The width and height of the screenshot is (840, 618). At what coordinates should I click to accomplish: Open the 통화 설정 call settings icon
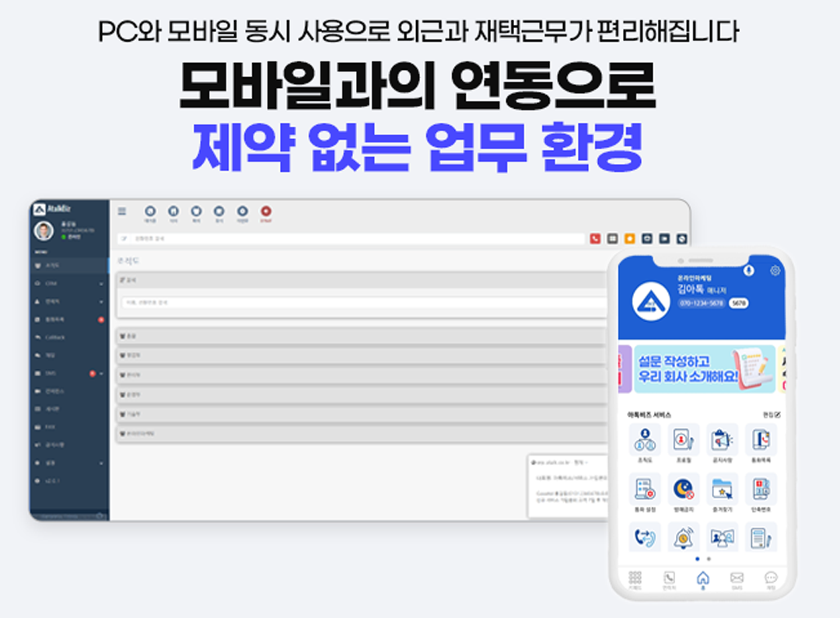(645, 489)
